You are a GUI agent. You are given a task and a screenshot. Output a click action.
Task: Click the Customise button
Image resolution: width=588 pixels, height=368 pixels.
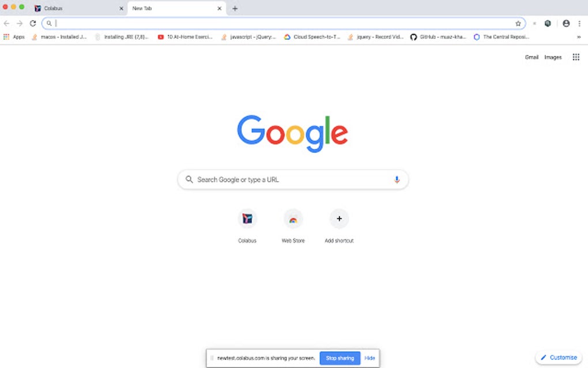(x=559, y=358)
